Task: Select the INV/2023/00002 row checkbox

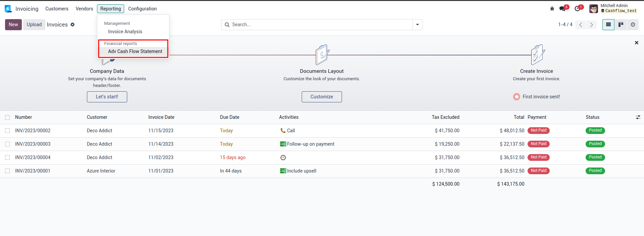Action: (7, 131)
